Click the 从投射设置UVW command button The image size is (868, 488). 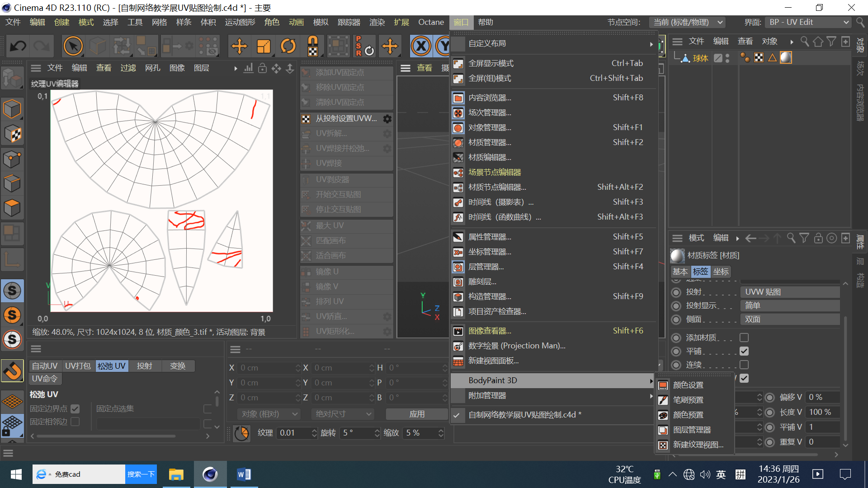[346, 119]
